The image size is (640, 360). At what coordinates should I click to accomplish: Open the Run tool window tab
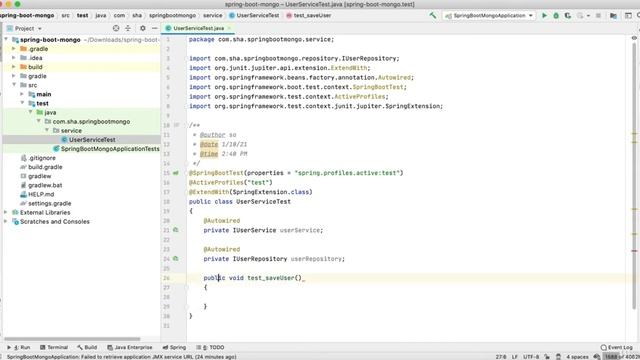coord(19,347)
